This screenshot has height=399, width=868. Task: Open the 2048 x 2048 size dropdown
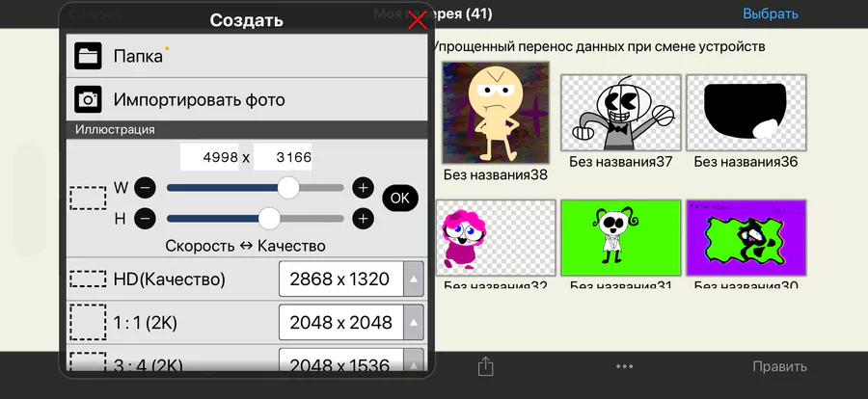(x=351, y=322)
